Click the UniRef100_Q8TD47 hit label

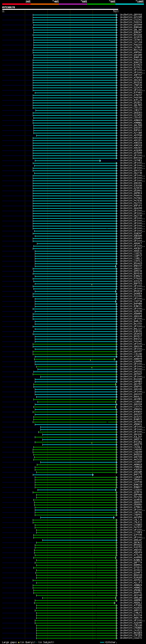(131, 374)
